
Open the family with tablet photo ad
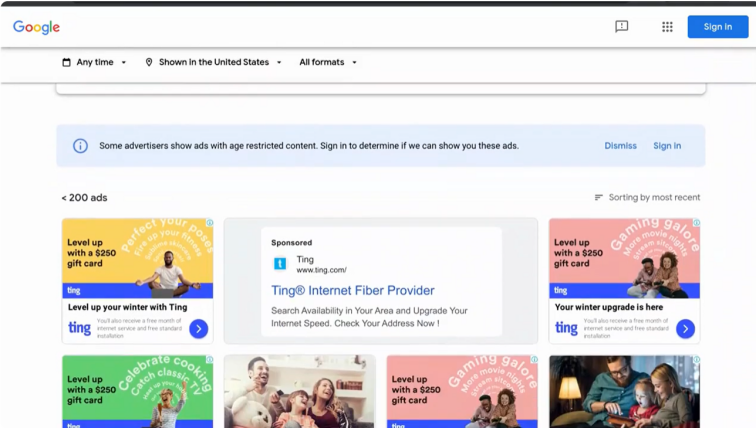624,391
